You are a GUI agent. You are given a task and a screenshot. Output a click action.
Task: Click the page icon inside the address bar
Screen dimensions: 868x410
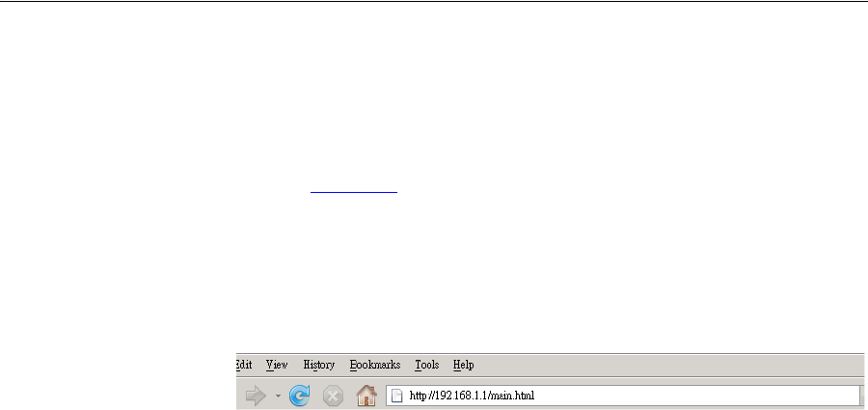coord(397,396)
